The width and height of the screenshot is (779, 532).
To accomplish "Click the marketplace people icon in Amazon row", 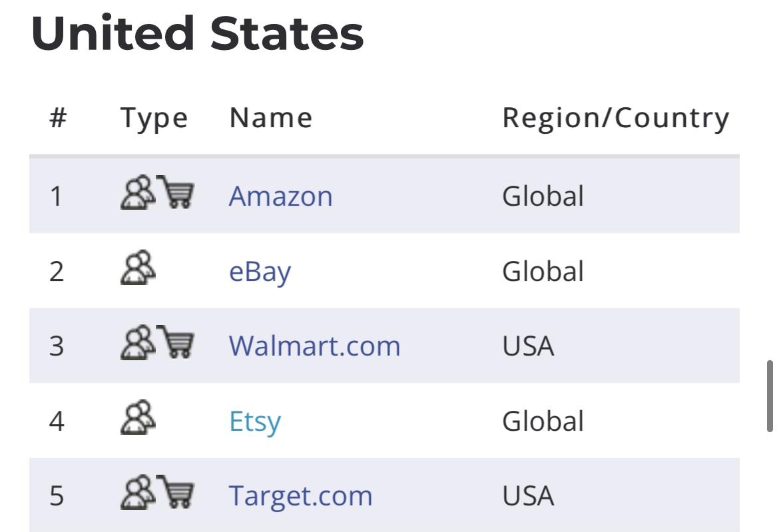I will pos(138,192).
